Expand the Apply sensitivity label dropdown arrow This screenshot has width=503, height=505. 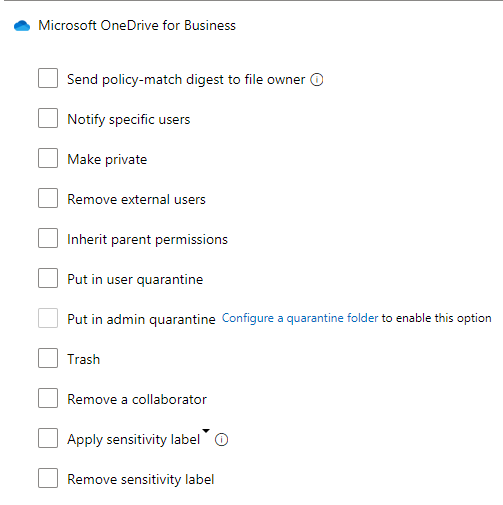click(x=206, y=431)
